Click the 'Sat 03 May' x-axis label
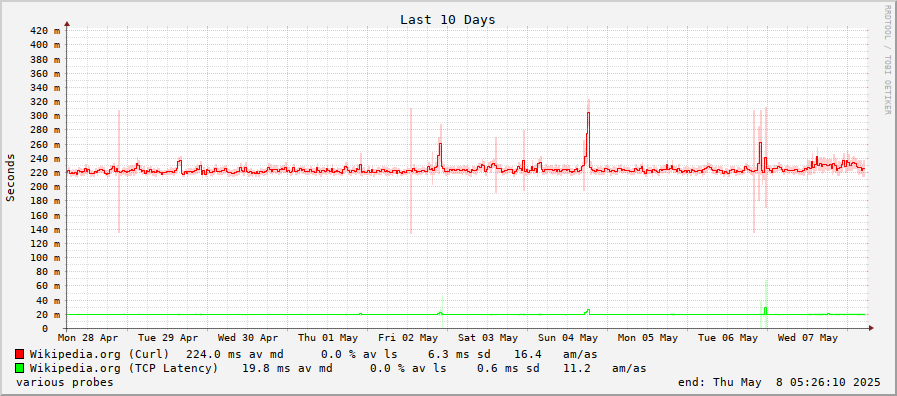897x396 pixels. pos(488,338)
